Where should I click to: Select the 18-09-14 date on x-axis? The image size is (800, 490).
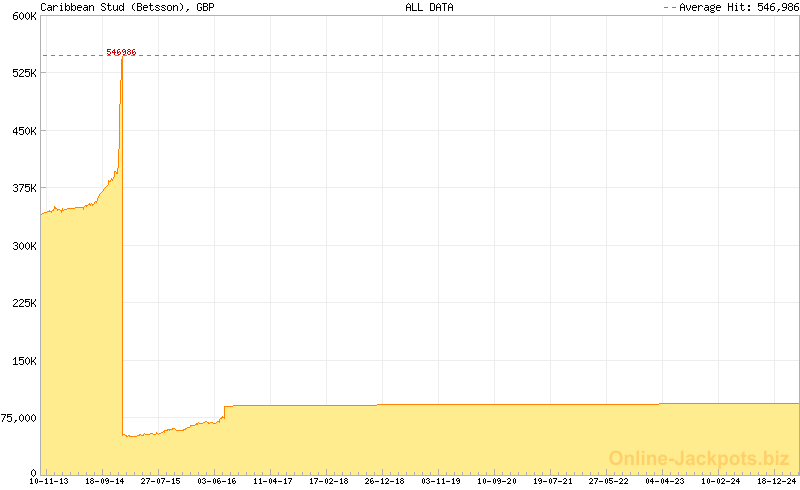106,481
